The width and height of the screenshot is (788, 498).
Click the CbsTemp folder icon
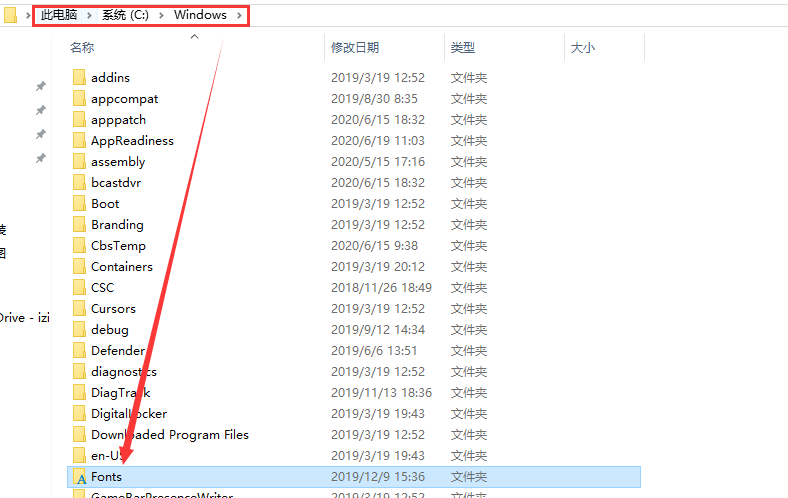coord(79,245)
